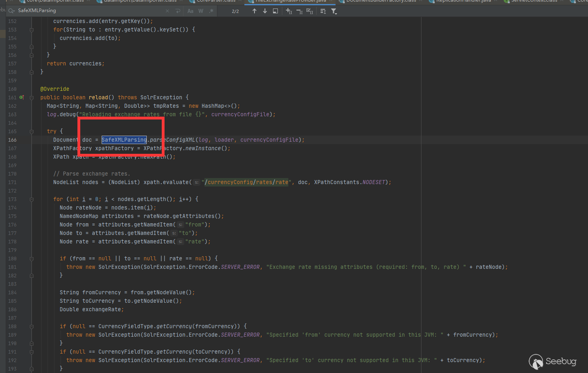Collapse the try block at line 165
588x373 pixels.
point(31,131)
